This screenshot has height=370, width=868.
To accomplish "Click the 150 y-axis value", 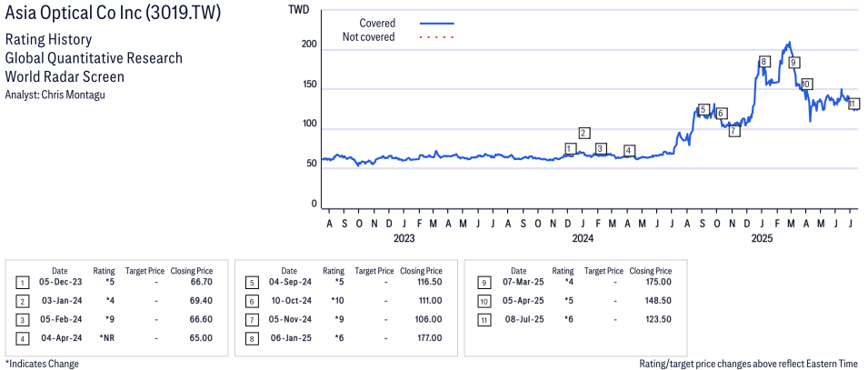I will pos(309,85).
